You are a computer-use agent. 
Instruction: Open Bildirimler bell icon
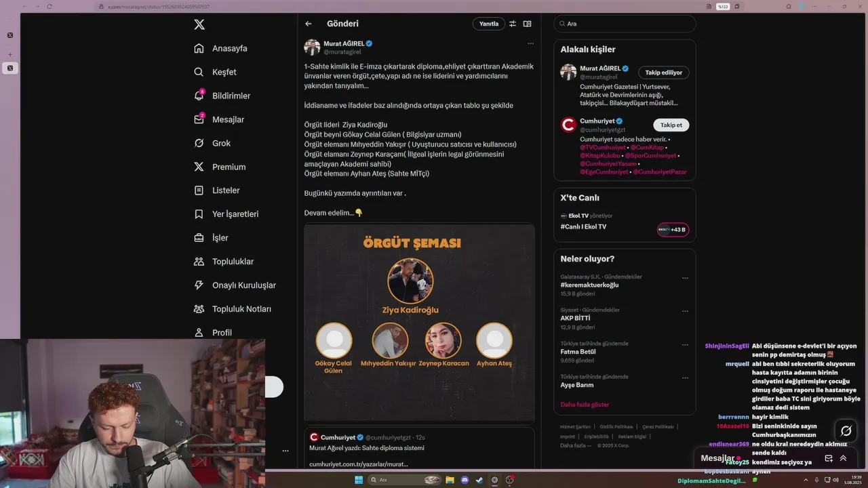[x=199, y=96]
